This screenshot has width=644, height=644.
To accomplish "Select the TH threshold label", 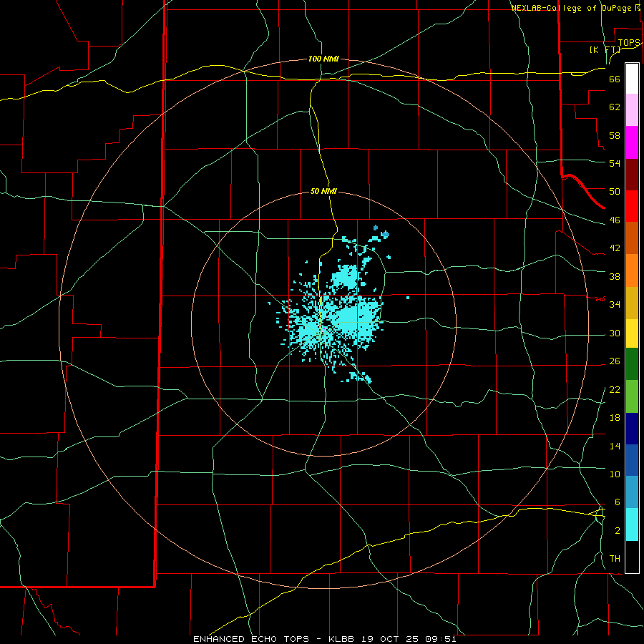I will pyautogui.click(x=615, y=559).
